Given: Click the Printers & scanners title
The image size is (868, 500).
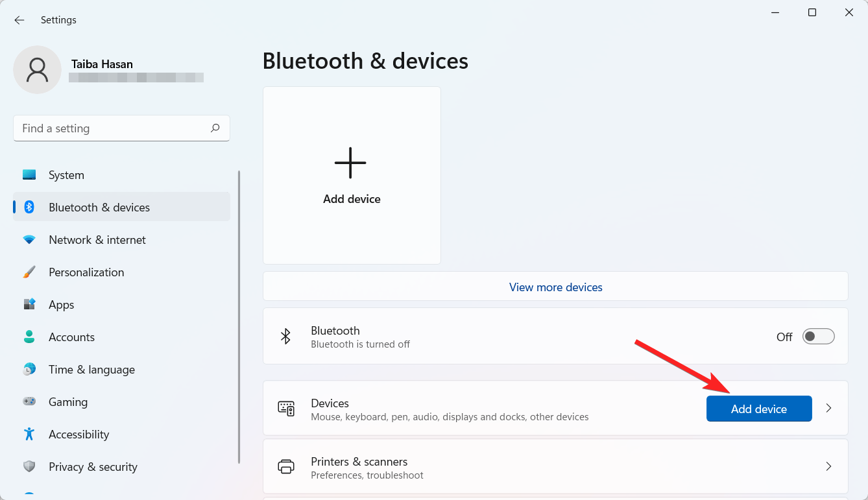Looking at the screenshot, I should pyautogui.click(x=359, y=462).
